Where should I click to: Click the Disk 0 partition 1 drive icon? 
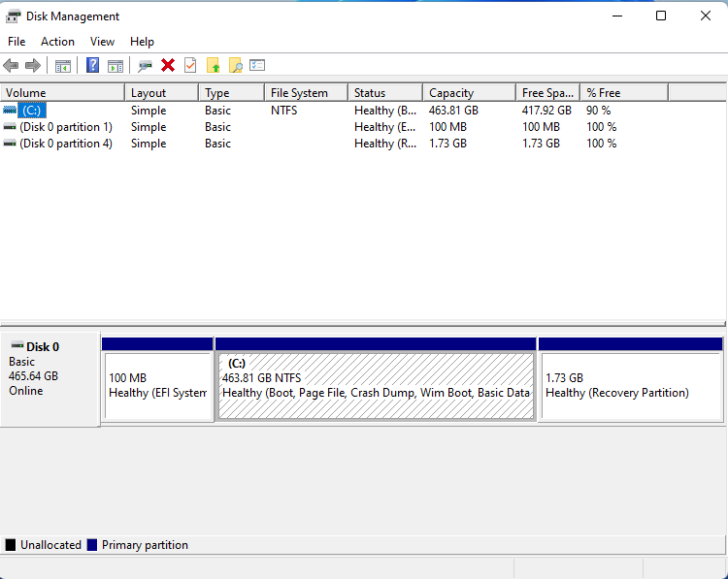click(10, 127)
